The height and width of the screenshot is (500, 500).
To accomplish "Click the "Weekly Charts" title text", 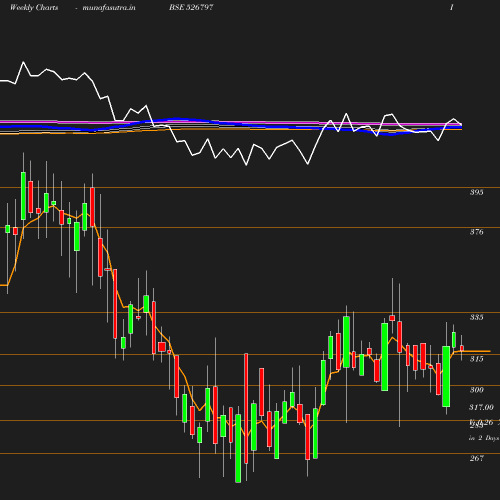I will [x=34, y=7].
